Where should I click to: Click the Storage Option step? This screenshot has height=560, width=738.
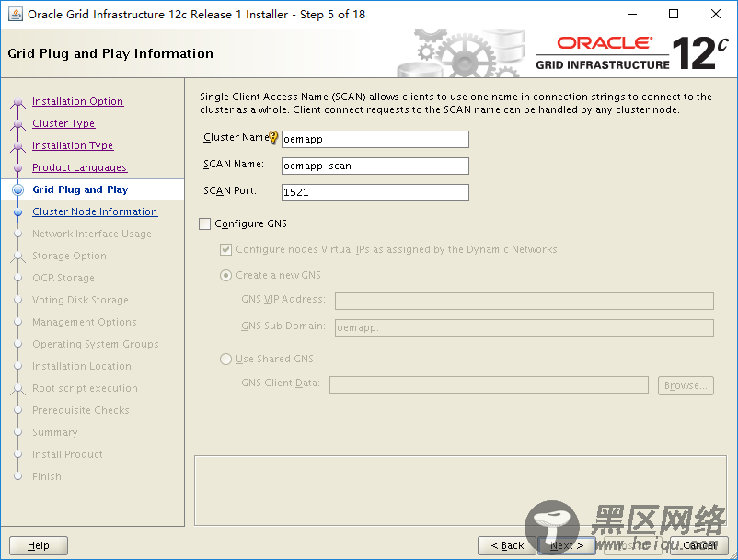pyautogui.click(x=69, y=256)
